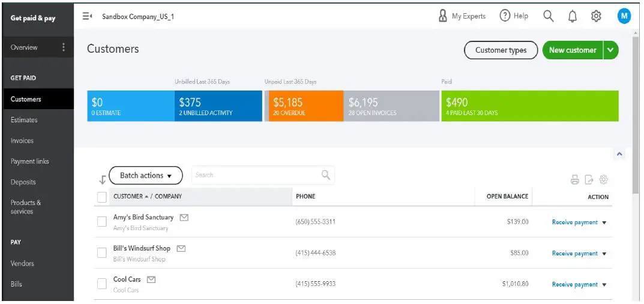This screenshot has height=304, width=644.
Task: Receive payment for Bill's Windsurf Shop
Action: (574, 254)
